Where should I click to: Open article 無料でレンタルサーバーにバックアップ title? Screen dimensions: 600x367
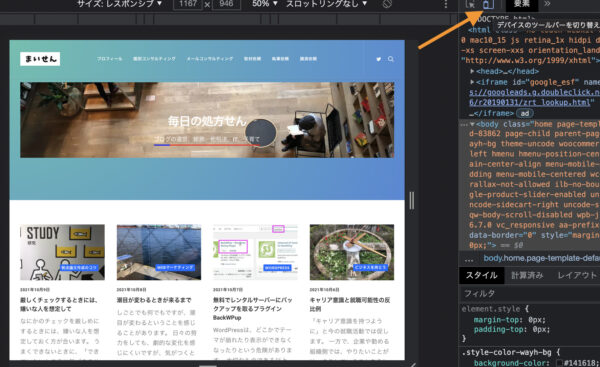(x=253, y=308)
